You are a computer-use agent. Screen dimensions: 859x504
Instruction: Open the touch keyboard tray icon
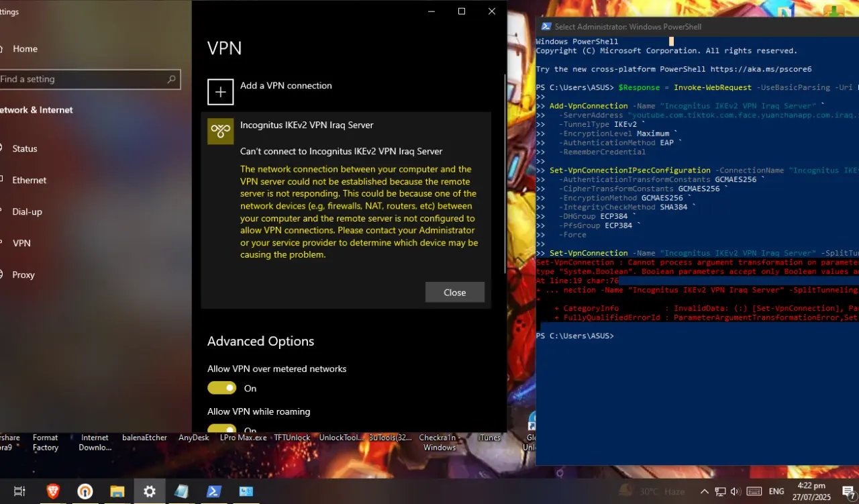click(754, 491)
